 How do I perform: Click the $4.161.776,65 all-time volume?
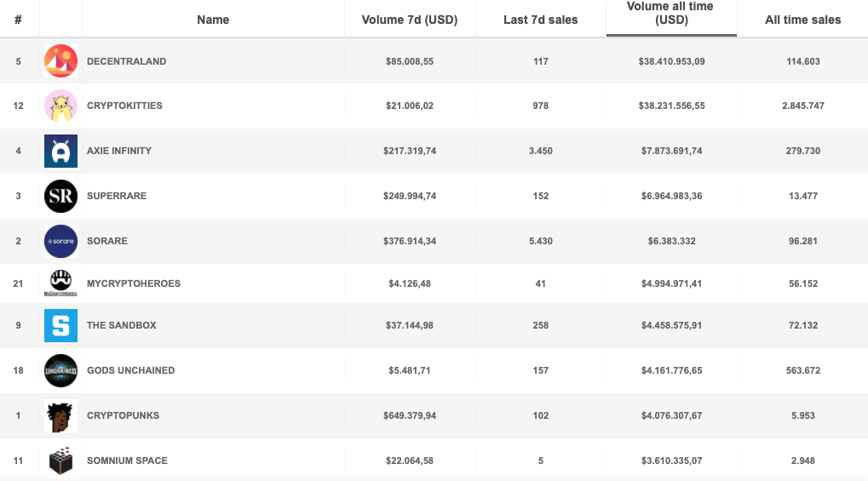(671, 370)
